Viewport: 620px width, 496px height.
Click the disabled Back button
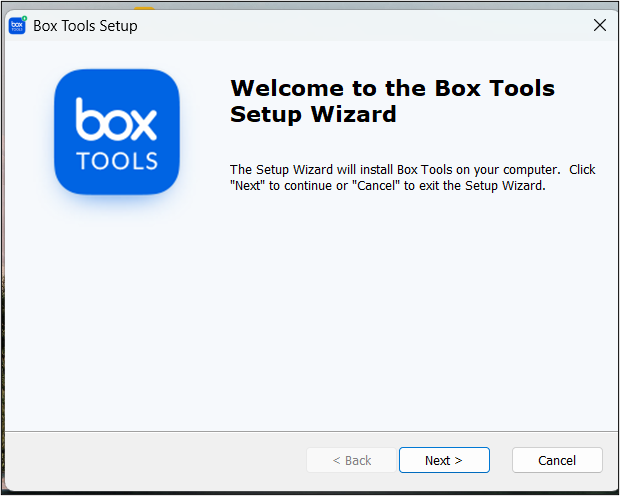(x=352, y=460)
